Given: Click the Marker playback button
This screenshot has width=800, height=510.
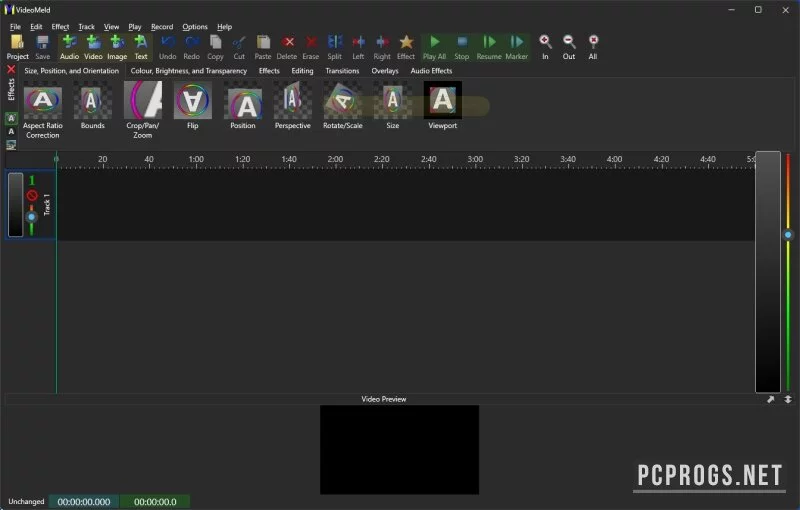Looking at the screenshot, I should tap(516, 47).
